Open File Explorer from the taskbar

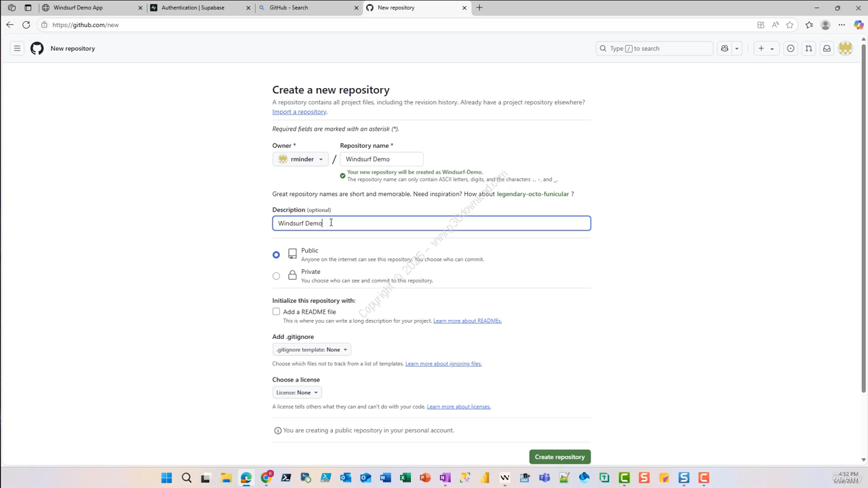[x=226, y=478]
